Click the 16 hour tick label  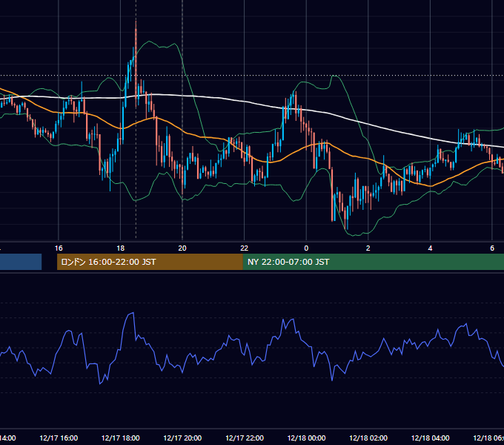[59, 248]
